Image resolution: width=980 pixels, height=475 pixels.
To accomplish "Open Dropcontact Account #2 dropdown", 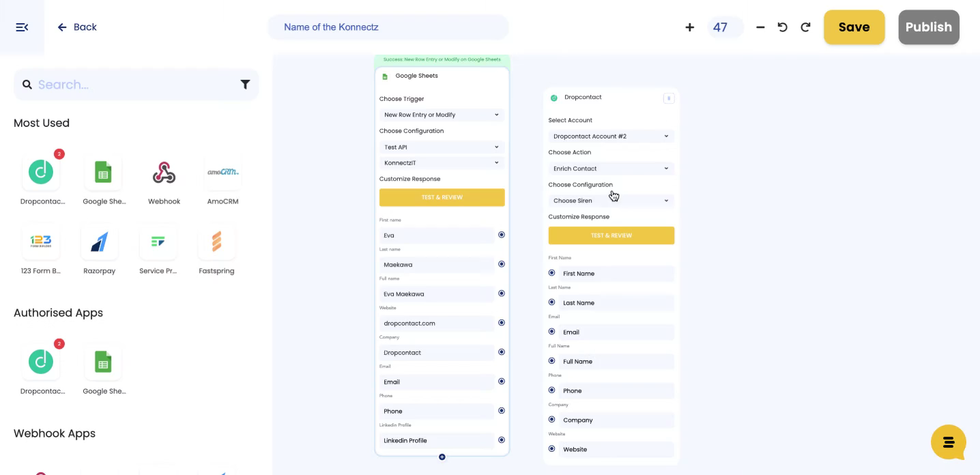I will (611, 136).
